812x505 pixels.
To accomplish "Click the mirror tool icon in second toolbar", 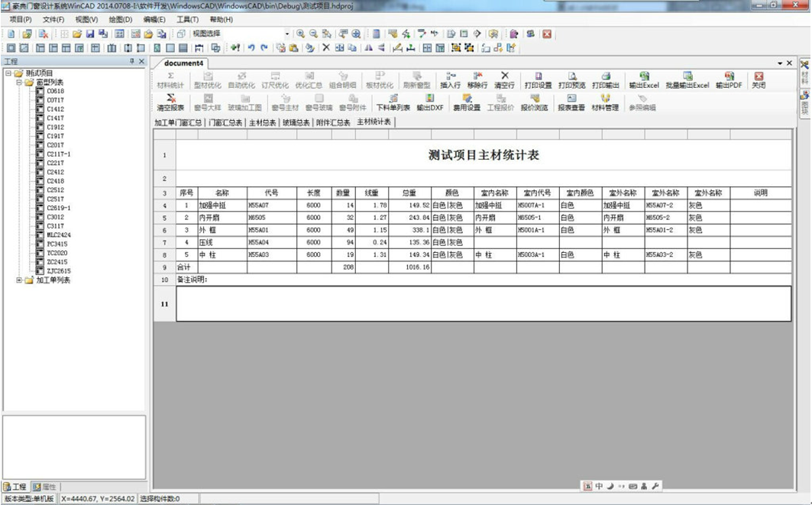I will coord(368,47).
